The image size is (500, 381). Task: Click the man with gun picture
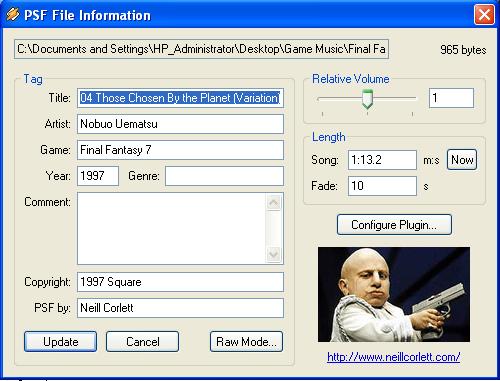pos(394,295)
